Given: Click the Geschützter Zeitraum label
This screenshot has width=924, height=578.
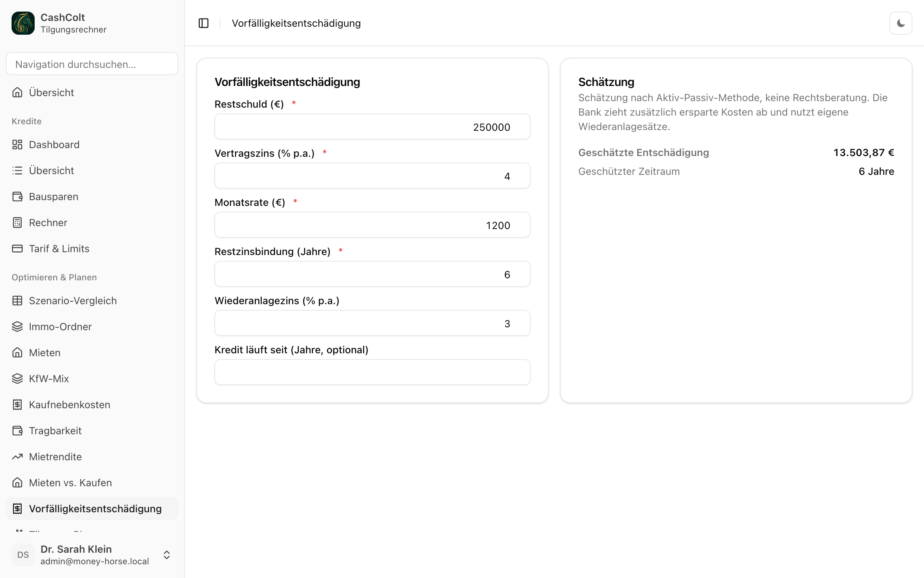Looking at the screenshot, I should 629,171.
